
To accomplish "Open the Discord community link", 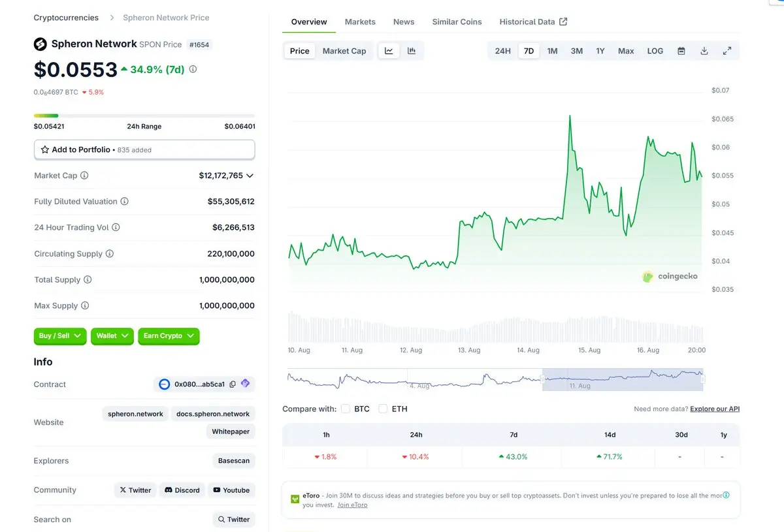I will [x=182, y=490].
